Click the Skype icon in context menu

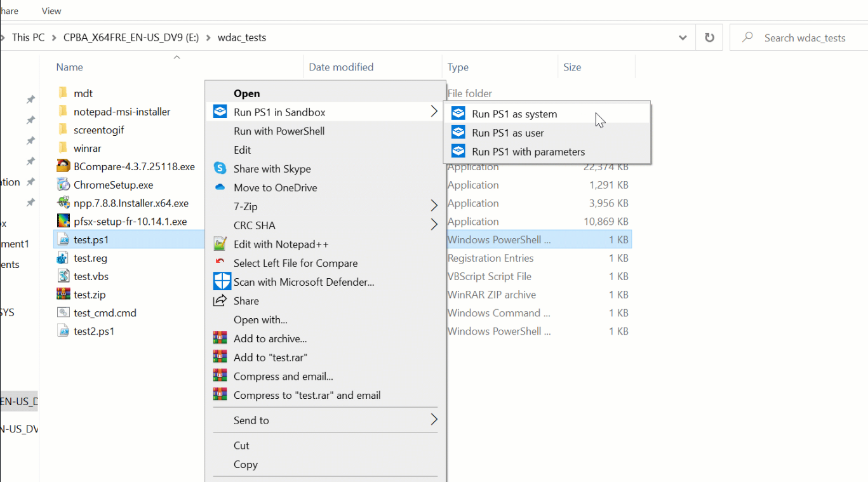click(x=220, y=168)
